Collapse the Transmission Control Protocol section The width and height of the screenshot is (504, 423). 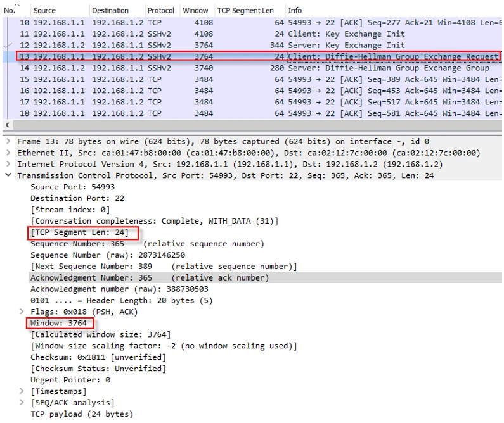pos(8,175)
